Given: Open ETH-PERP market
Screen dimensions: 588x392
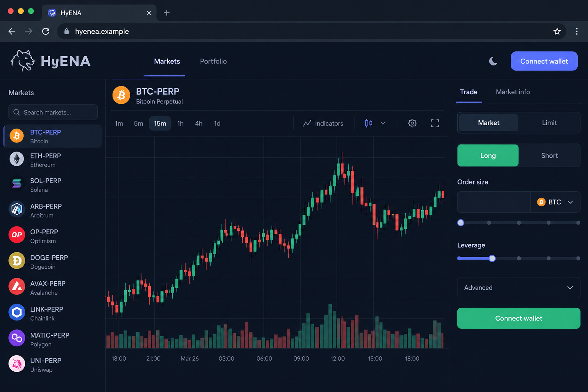Looking at the screenshot, I should [53, 160].
